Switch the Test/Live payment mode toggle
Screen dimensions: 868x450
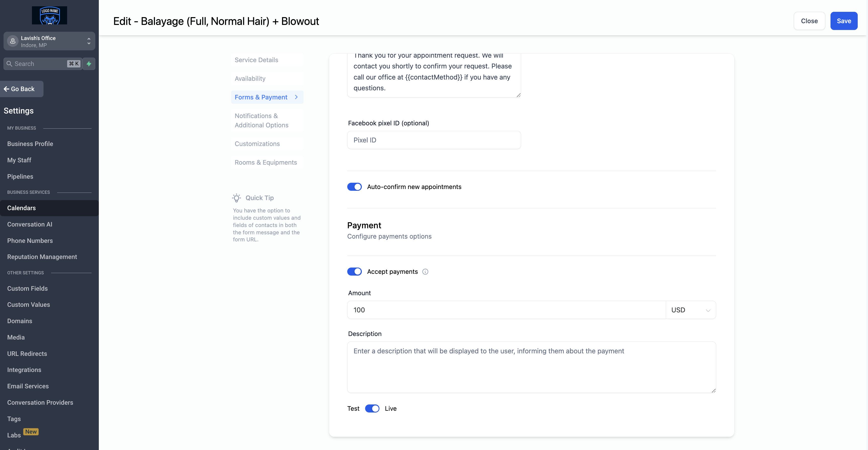pos(372,408)
